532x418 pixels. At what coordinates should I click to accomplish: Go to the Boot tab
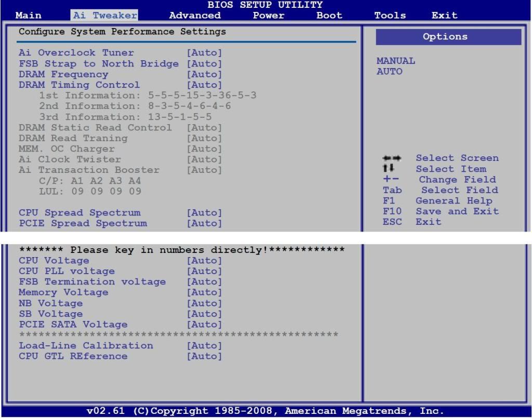(329, 16)
